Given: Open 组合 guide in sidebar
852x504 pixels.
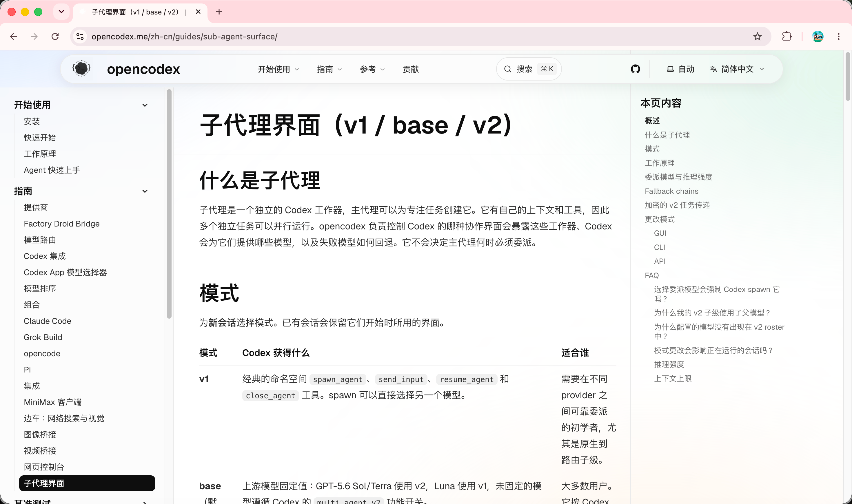Looking at the screenshot, I should click(x=32, y=305).
